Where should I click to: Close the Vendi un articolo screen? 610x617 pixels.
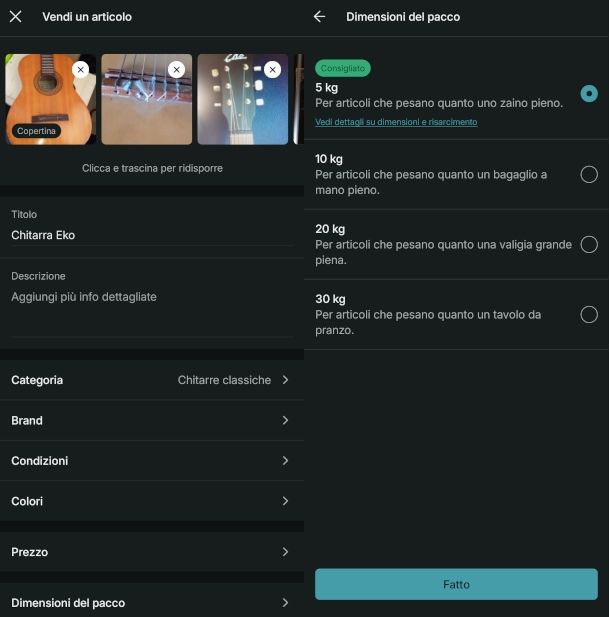tap(15, 17)
